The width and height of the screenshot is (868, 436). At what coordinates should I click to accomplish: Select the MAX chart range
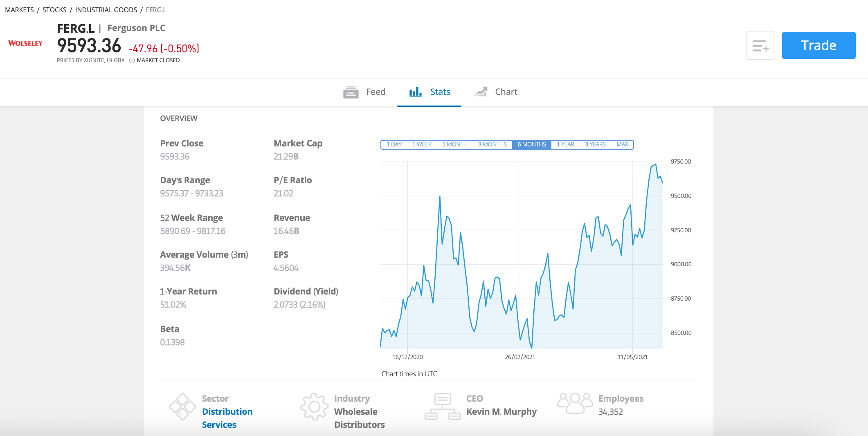622,144
